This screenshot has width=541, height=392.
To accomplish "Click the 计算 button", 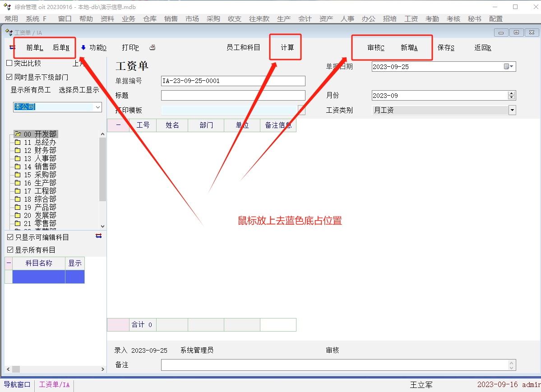I will pyautogui.click(x=287, y=47).
